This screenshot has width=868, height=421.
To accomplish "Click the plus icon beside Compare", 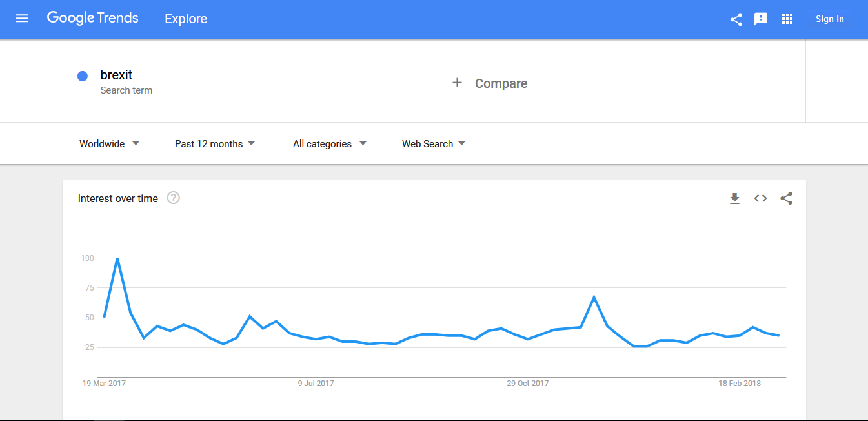I will [457, 83].
